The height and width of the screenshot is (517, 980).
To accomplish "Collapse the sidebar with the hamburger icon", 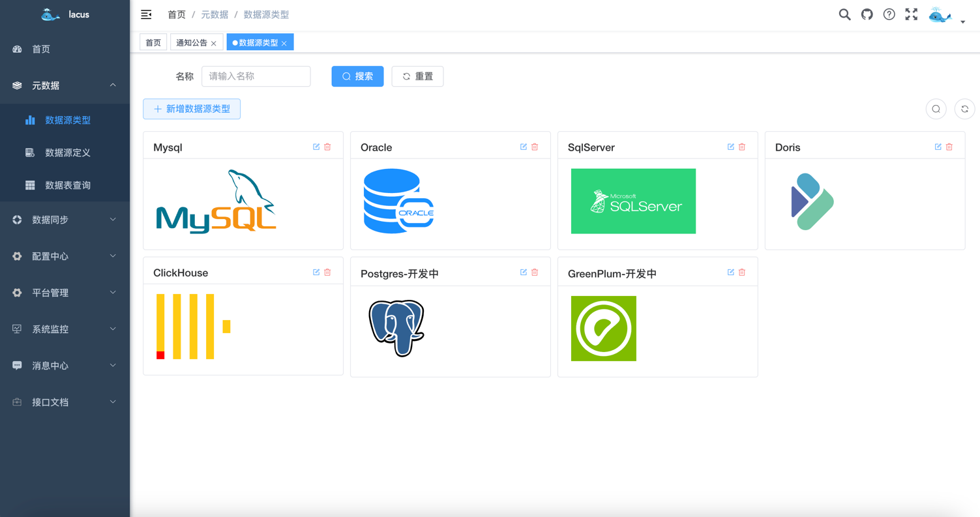I will coord(146,14).
